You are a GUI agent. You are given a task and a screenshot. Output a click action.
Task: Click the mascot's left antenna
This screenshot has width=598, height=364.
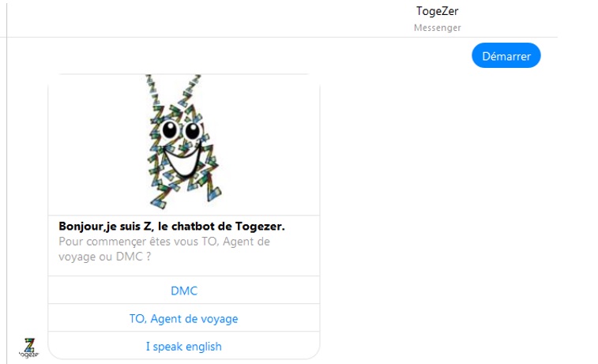tap(152, 91)
